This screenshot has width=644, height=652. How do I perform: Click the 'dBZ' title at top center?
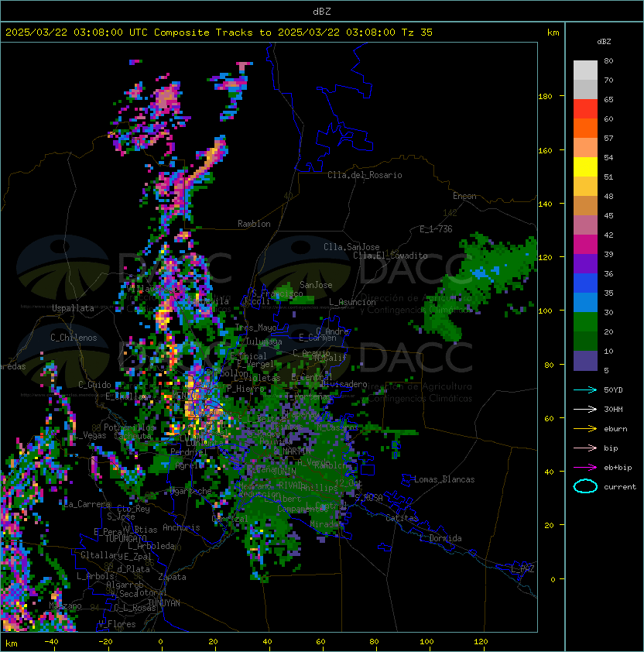(322, 11)
